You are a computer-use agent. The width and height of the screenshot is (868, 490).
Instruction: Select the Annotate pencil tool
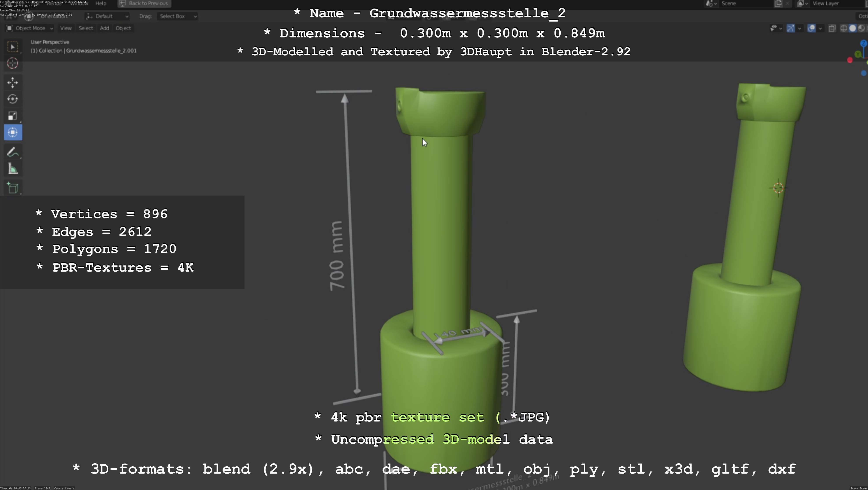tap(13, 152)
